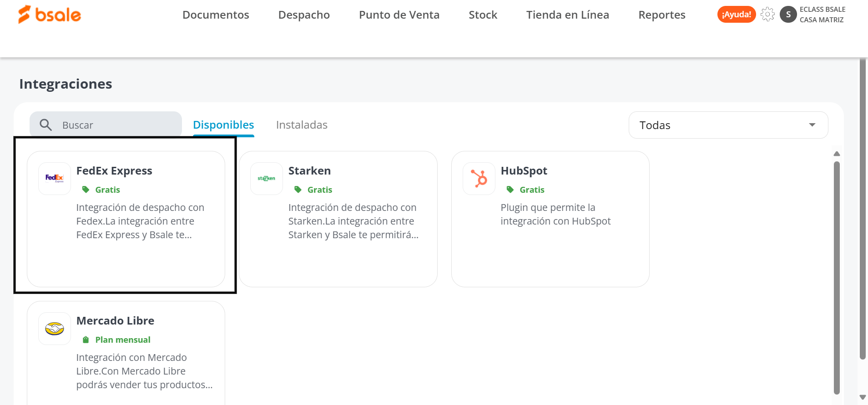Expand the Todas category dropdown
This screenshot has width=868, height=405.
728,125
